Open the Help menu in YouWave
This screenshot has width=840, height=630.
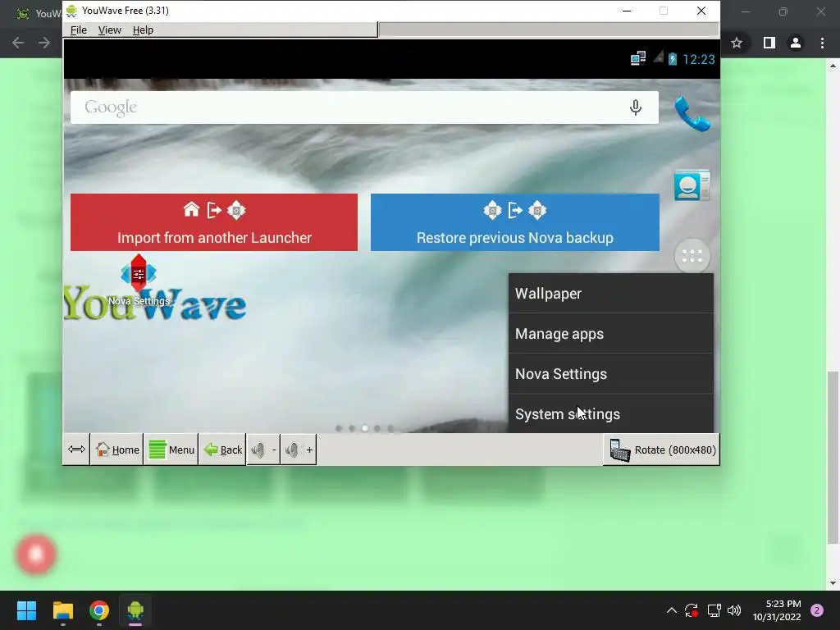click(143, 30)
